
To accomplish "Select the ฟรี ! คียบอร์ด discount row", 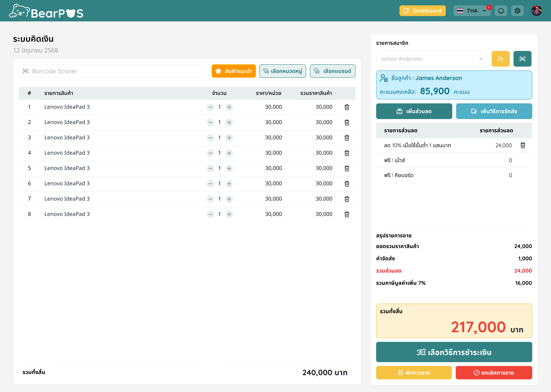I will [454, 175].
